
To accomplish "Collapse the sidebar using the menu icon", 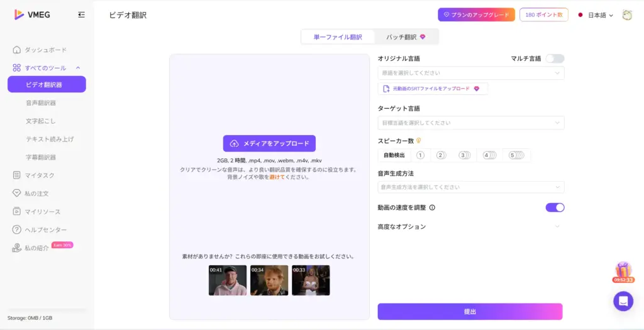I will pos(81,14).
